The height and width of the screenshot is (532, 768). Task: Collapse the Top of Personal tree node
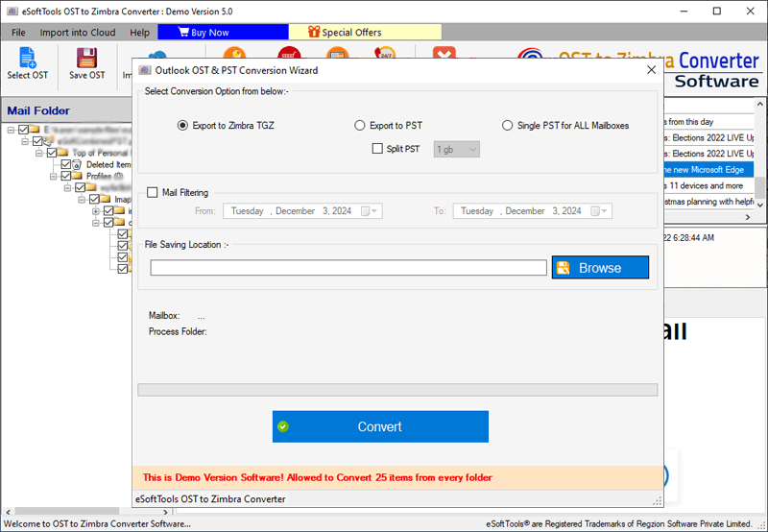pyautogui.click(x=39, y=153)
